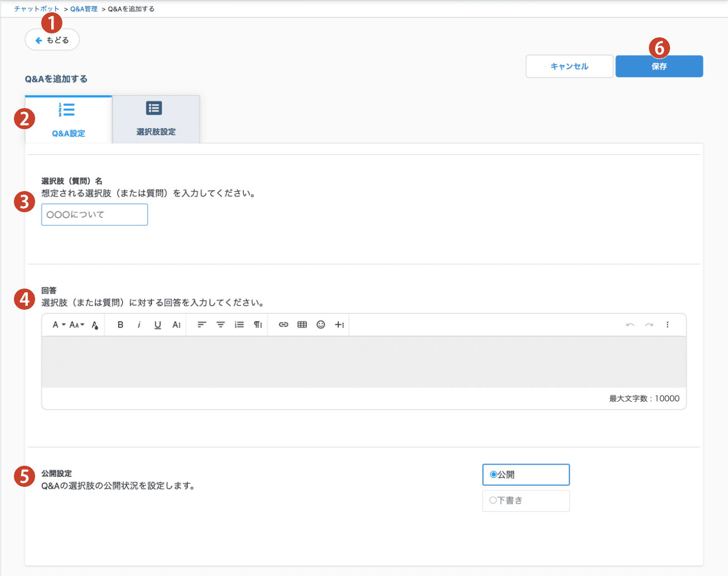The height and width of the screenshot is (576, 728).
Task: Click the 保存 button
Action: [x=659, y=66]
